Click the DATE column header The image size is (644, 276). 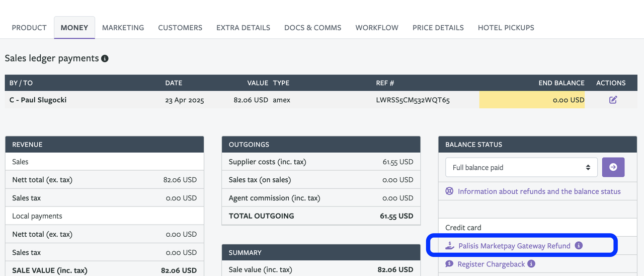tap(174, 83)
